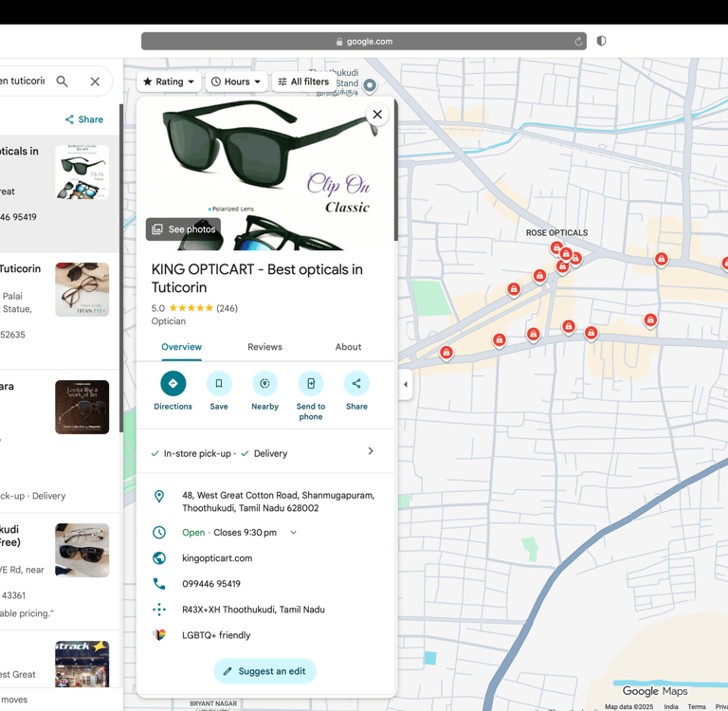The image size is (728, 711).
Task: Click map Terms link
Action: click(x=697, y=706)
